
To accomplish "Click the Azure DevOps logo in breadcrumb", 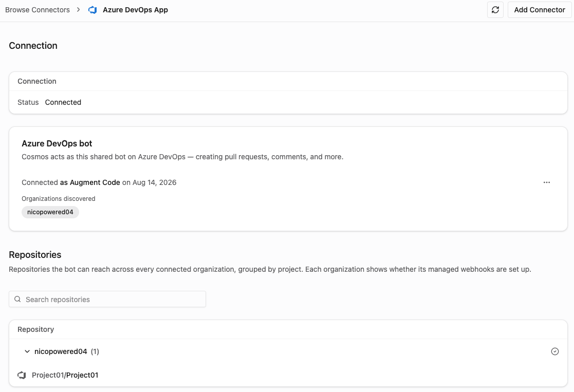I will pyautogui.click(x=92, y=10).
